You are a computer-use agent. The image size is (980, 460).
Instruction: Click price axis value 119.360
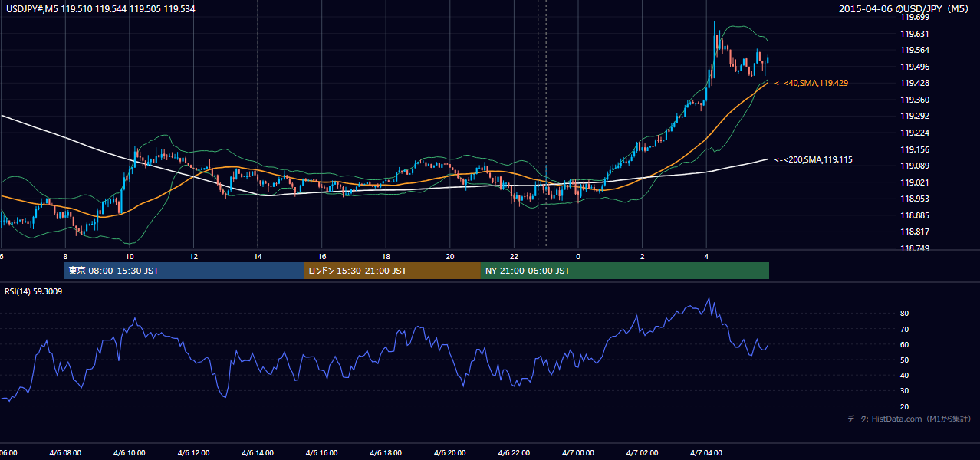pyautogui.click(x=914, y=100)
